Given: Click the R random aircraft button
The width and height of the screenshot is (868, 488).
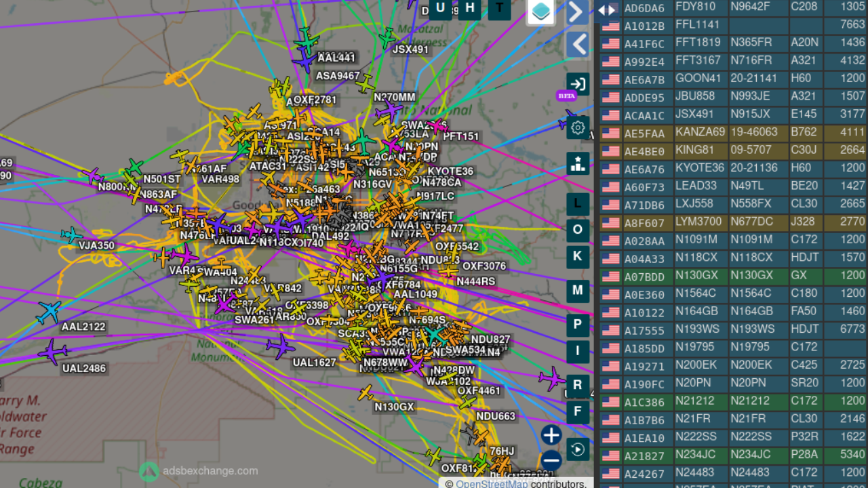Looking at the screenshot, I should click(x=578, y=385).
